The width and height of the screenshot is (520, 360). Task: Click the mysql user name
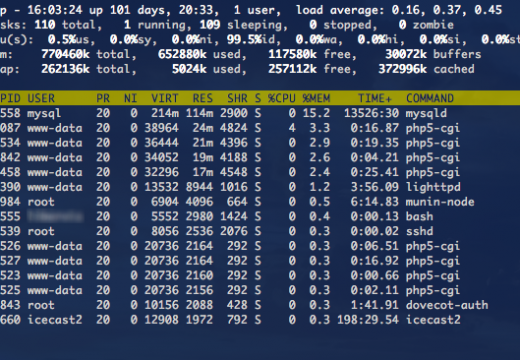(x=44, y=113)
